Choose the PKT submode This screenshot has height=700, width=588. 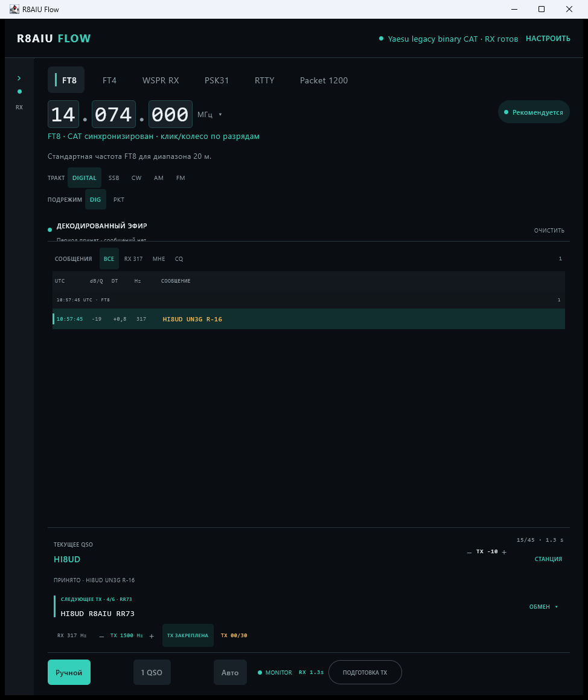pyautogui.click(x=119, y=199)
